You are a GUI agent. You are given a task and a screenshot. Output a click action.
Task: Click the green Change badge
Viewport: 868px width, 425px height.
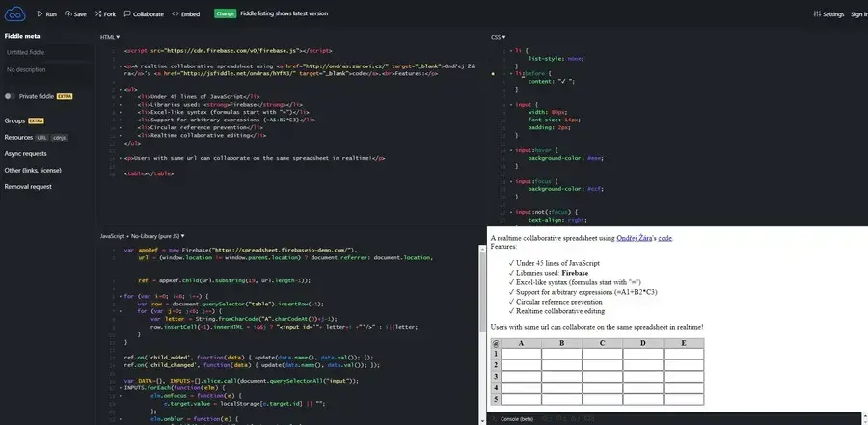[x=226, y=13]
